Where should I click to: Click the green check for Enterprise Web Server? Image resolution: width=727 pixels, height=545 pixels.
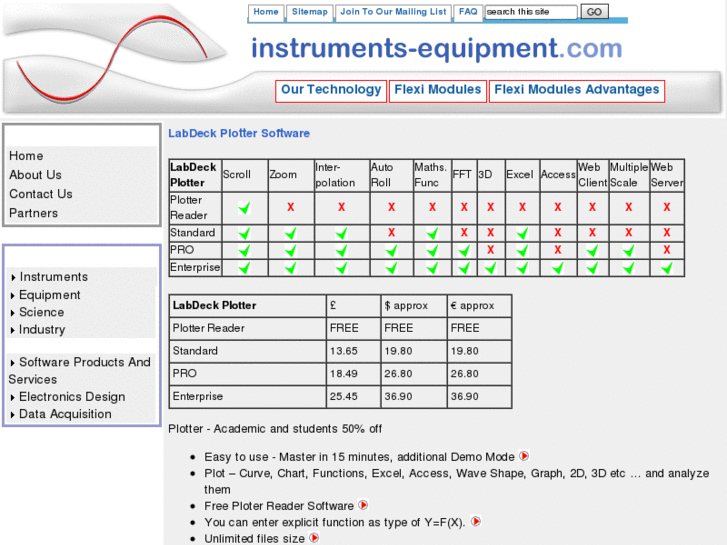click(667, 268)
